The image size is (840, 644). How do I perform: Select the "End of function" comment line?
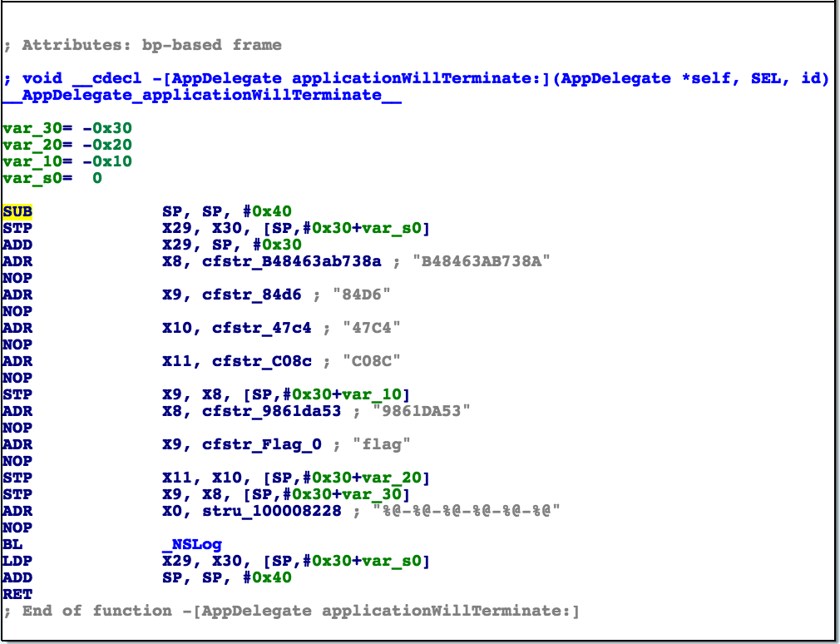pyautogui.click(x=291, y=611)
